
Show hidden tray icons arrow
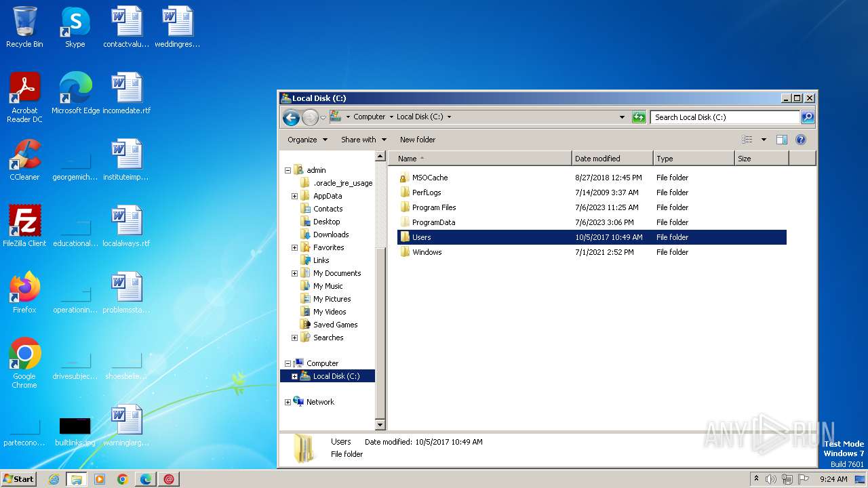[756, 479]
